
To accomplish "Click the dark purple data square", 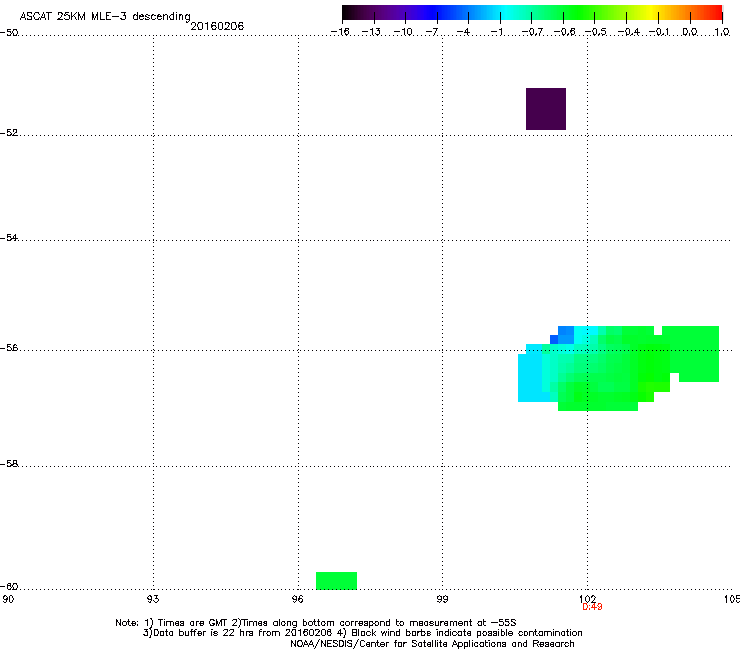I will tap(546, 109).
